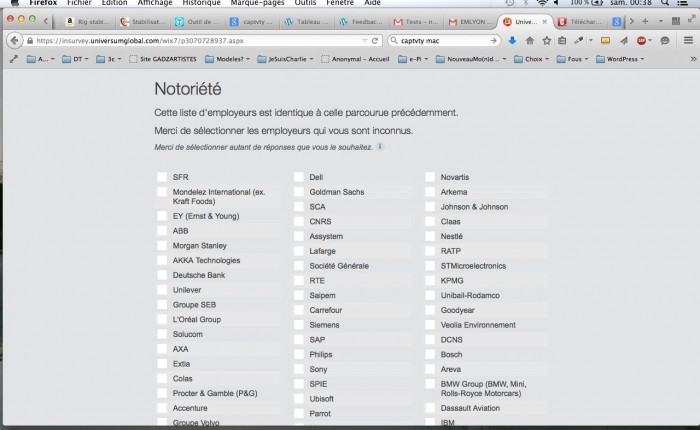The image size is (700, 430).
Task: Select the Novartis checkbox
Action: pos(430,177)
